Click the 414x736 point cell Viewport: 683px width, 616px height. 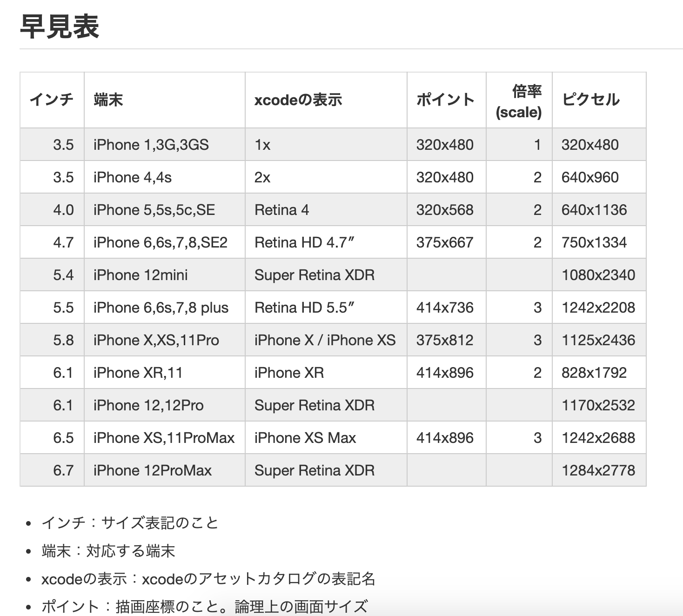[447, 308]
